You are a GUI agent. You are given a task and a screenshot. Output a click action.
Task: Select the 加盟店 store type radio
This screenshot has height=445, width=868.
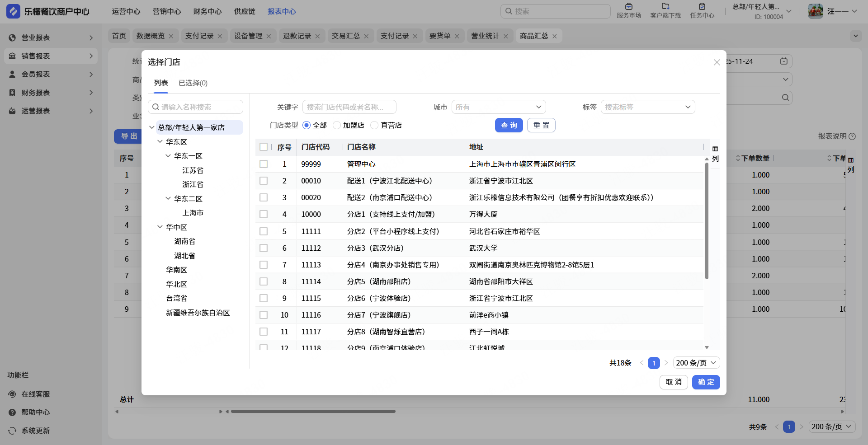pos(337,125)
